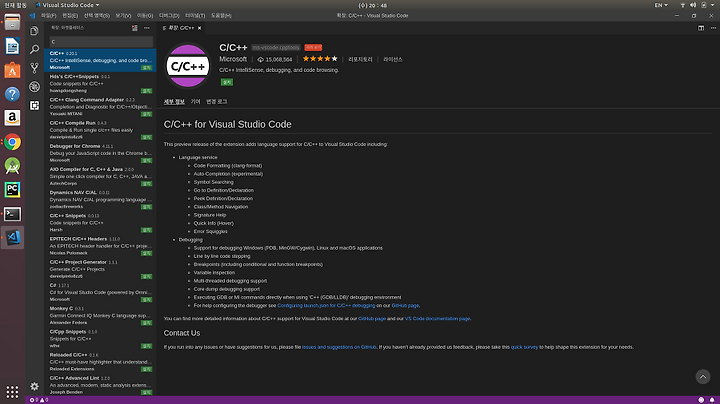
Task: Launch LibreOffice Writer from the dock
Action: tap(12, 46)
